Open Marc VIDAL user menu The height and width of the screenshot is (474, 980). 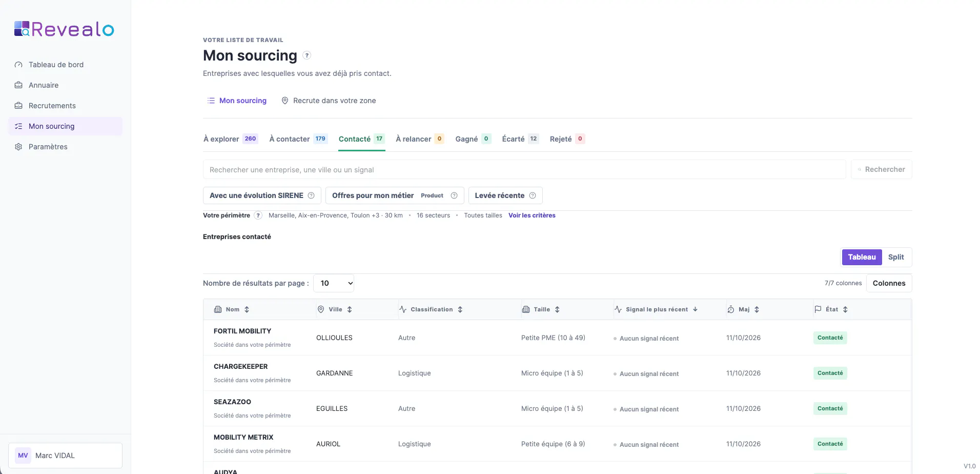(x=65, y=456)
